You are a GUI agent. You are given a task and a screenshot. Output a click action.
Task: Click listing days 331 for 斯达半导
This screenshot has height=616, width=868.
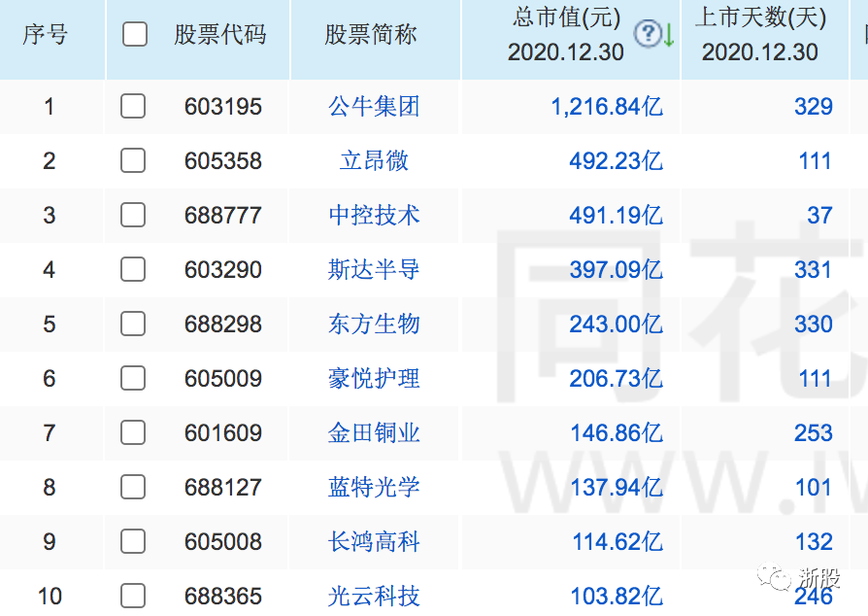(814, 269)
